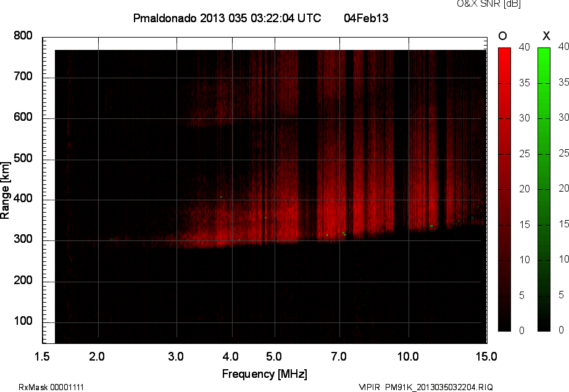Click the 800 range axis label
569x392 pixels.
(x=23, y=36)
